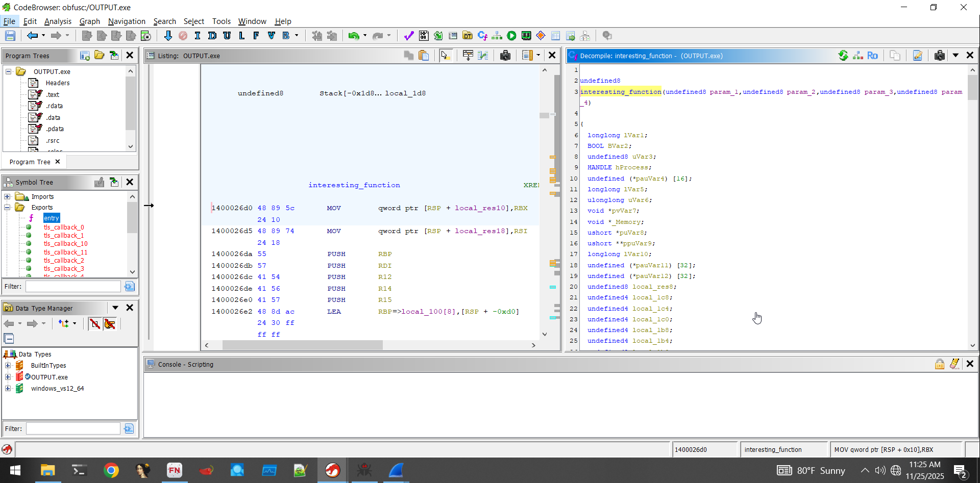Take a snapshot of the Decompile panel
Screen dimensions: 980x483
click(939, 56)
